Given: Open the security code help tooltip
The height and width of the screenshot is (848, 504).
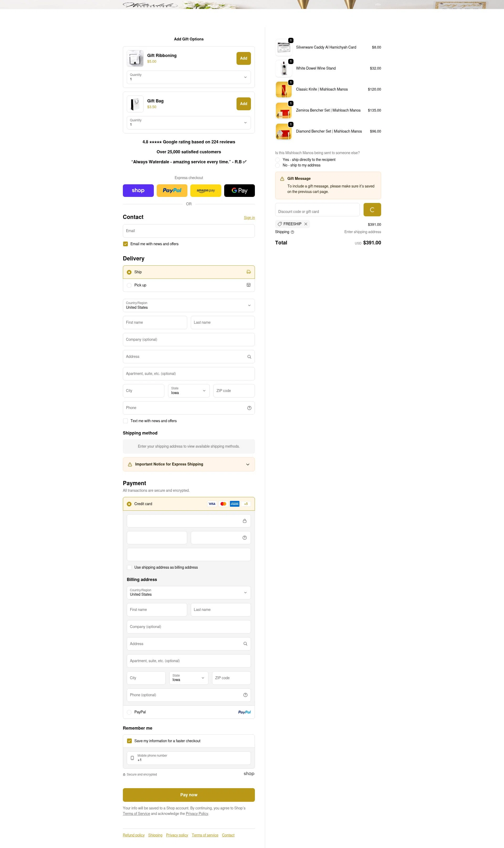Looking at the screenshot, I should (x=244, y=538).
